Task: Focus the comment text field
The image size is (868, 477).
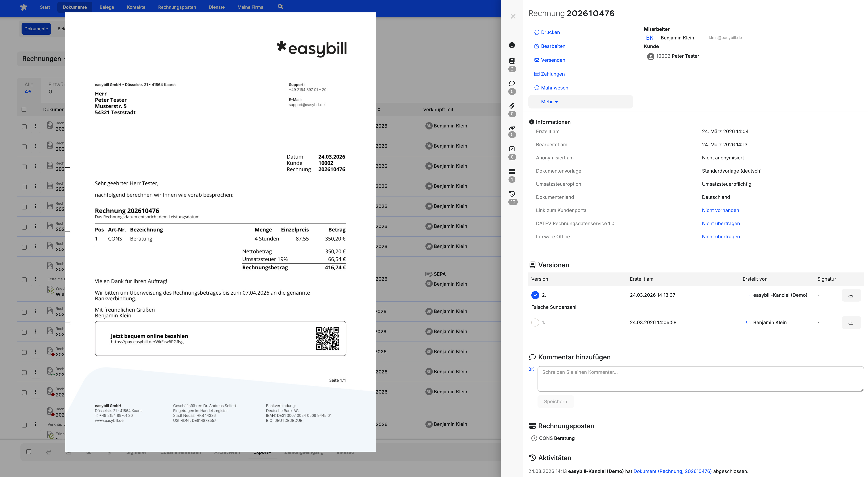Action: coord(700,379)
